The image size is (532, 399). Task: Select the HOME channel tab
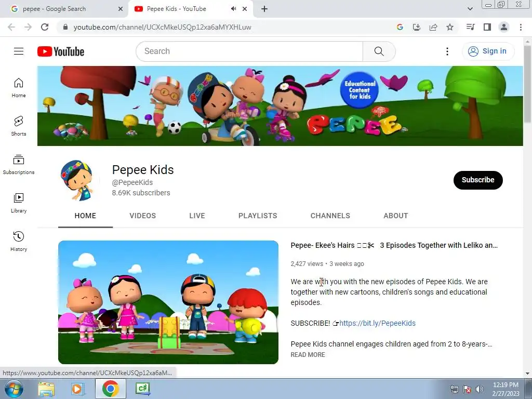point(85,216)
